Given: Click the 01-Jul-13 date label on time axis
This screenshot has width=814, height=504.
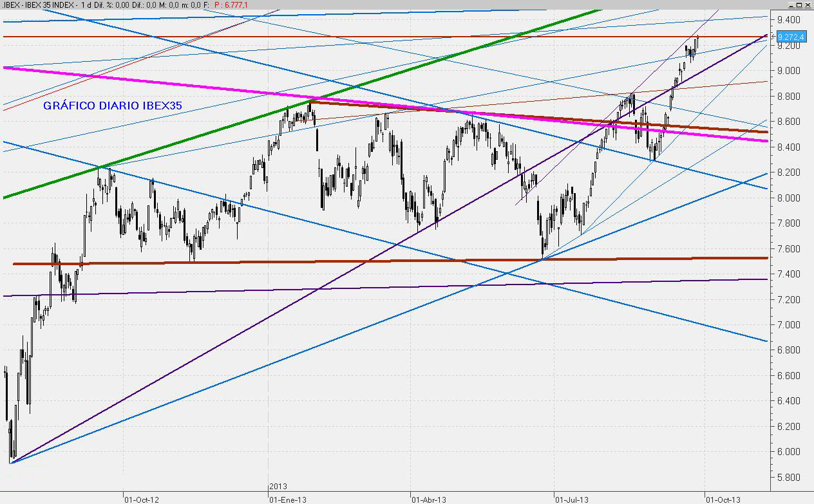Looking at the screenshot, I should (571, 499).
